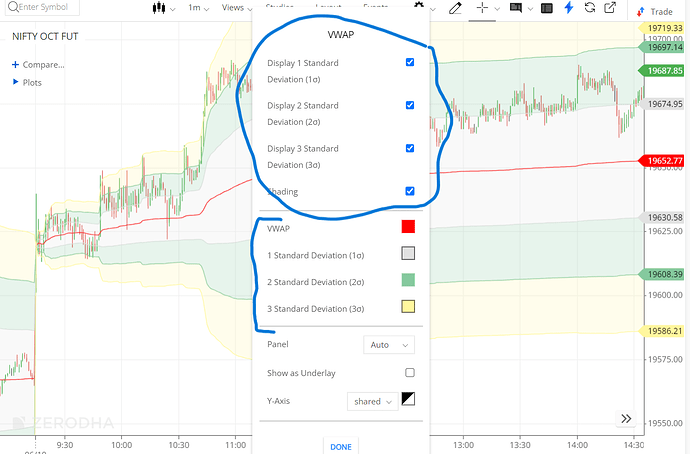
Task: Click the red VWAP color swatch
Action: (408, 227)
